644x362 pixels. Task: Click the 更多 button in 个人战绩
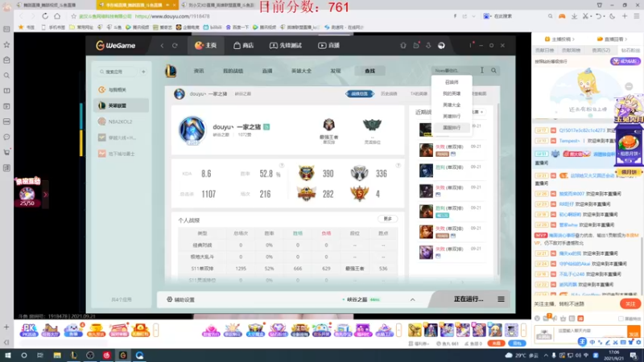coord(388,219)
